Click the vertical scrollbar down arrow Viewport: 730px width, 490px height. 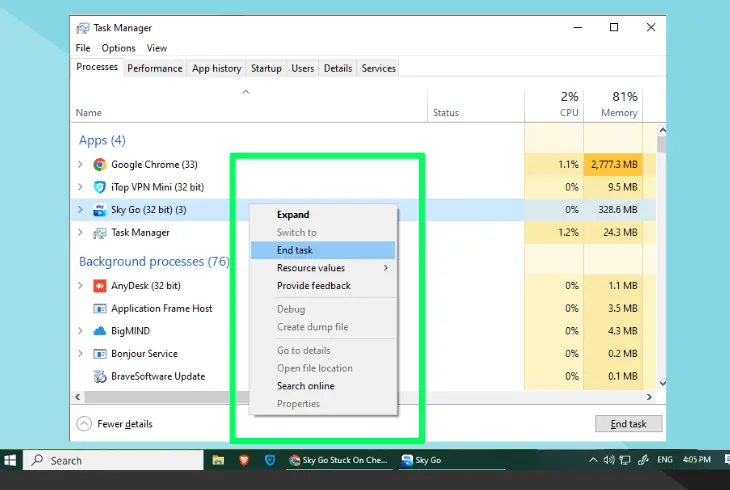662,384
